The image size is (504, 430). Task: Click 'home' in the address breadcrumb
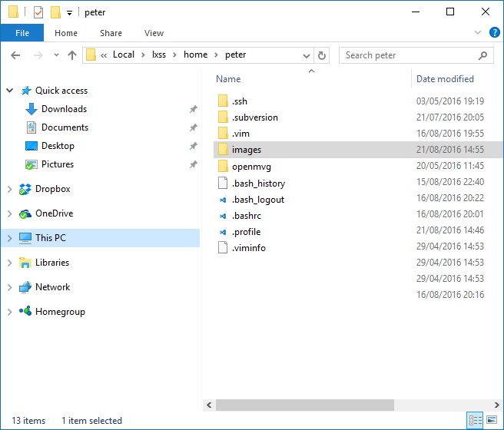tap(195, 55)
